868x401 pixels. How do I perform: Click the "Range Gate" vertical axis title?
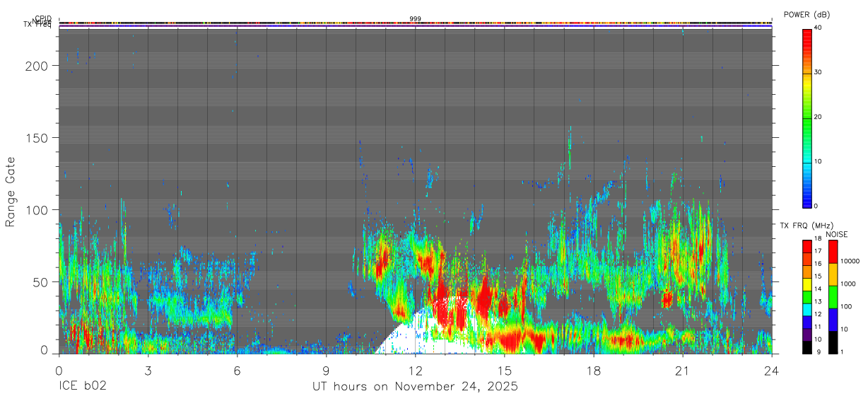pos(11,192)
